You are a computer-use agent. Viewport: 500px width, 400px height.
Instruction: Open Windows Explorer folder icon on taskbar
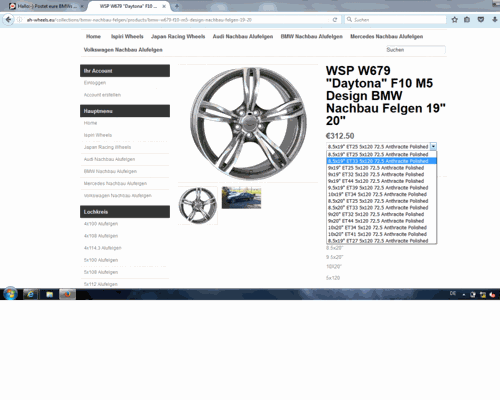(x=50, y=294)
